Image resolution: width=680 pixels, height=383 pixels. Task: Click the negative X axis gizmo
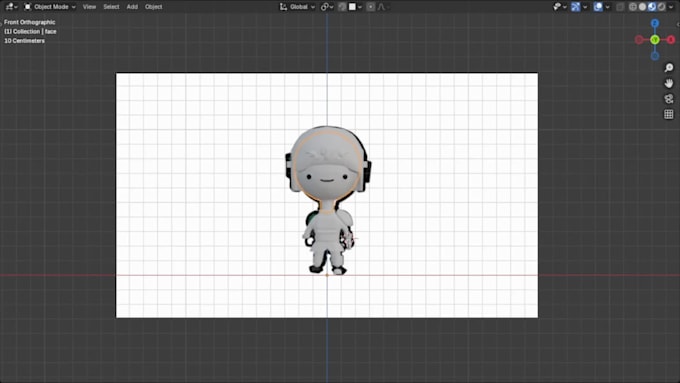click(x=639, y=39)
